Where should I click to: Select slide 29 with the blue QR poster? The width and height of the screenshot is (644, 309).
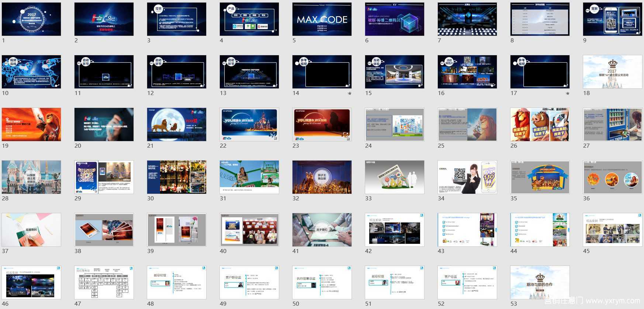coord(104,177)
